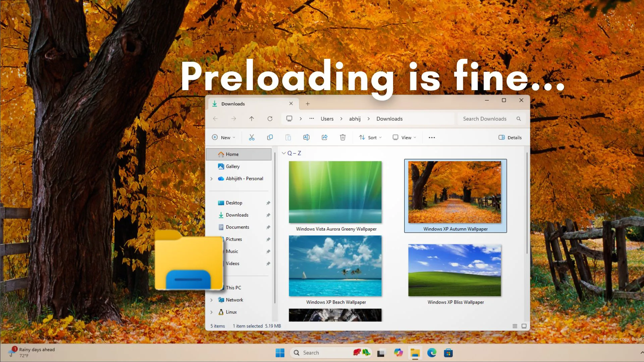Click the Rename icon in toolbar
This screenshot has width=644, height=362.
pos(306,137)
